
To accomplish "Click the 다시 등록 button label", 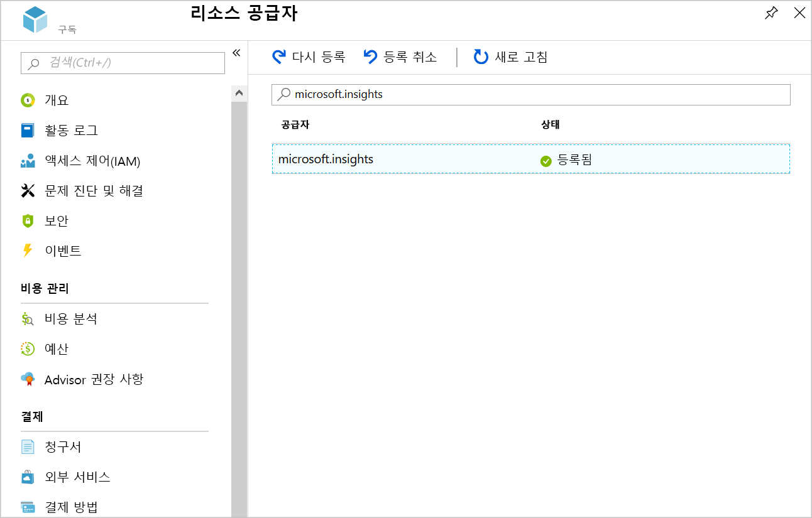I will click(x=319, y=57).
